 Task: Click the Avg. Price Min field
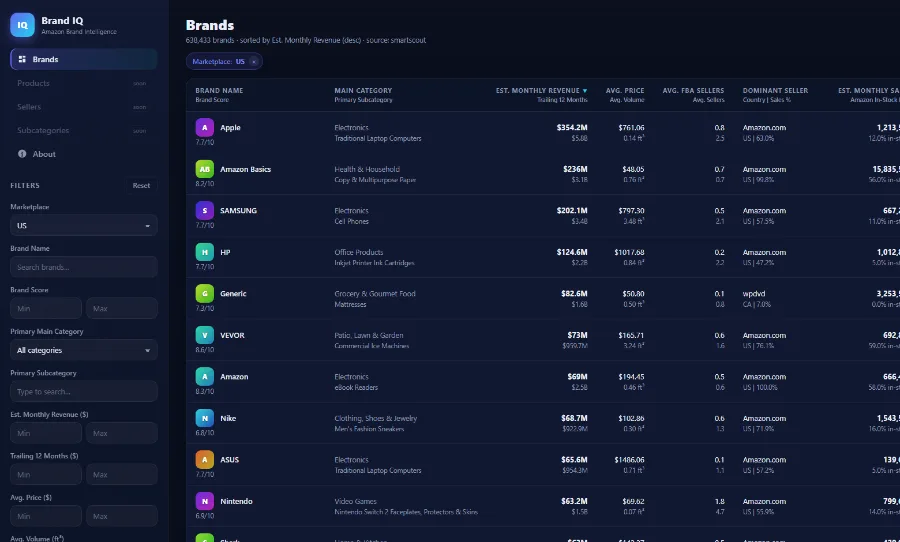(46, 516)
